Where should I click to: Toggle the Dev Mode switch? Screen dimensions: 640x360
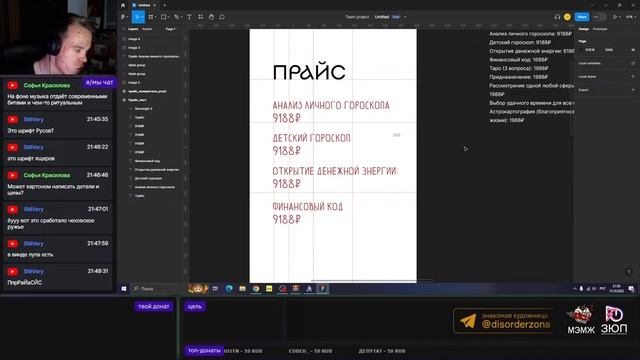tap(599, 17)
